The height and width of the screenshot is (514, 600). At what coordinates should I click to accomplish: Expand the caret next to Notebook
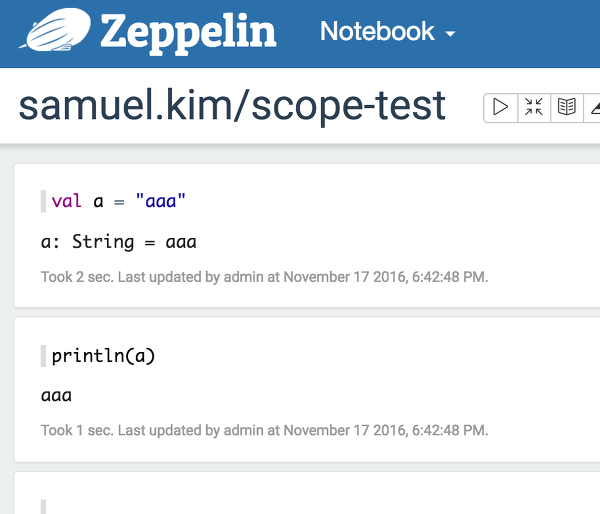450,34
